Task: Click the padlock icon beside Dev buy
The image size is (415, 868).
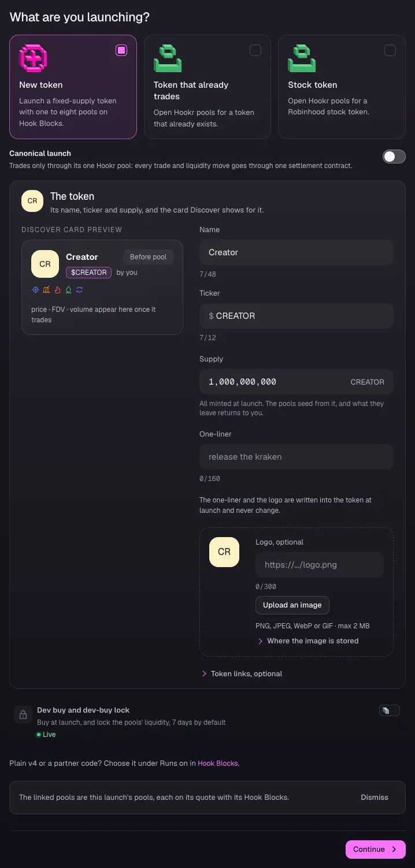Action: (23, 715)
